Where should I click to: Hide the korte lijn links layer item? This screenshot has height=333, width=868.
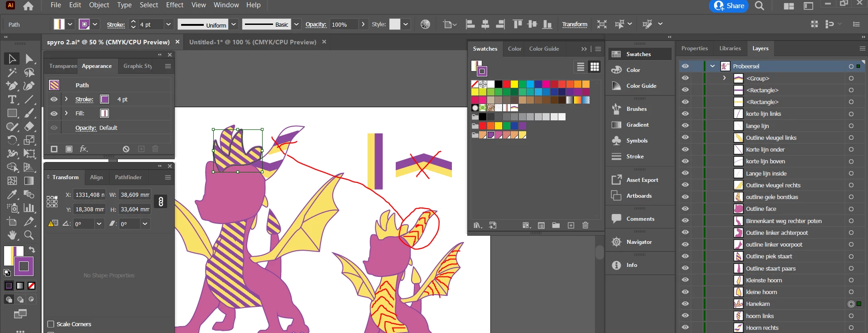pos(685,114)
